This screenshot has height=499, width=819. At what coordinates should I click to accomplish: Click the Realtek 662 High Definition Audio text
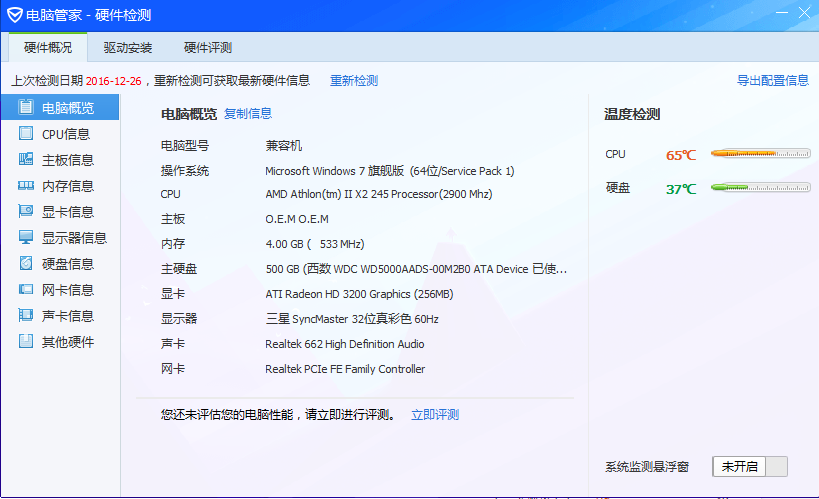(344, 344)
